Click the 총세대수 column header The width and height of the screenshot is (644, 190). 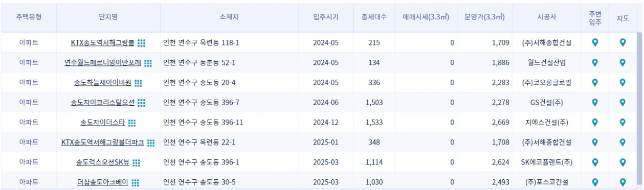point(373,17)
